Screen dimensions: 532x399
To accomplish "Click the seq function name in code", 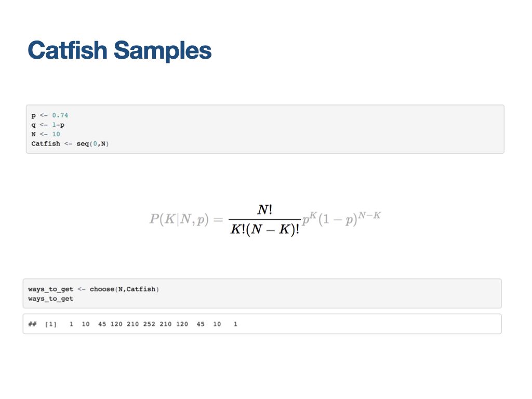I will point(83,144).
